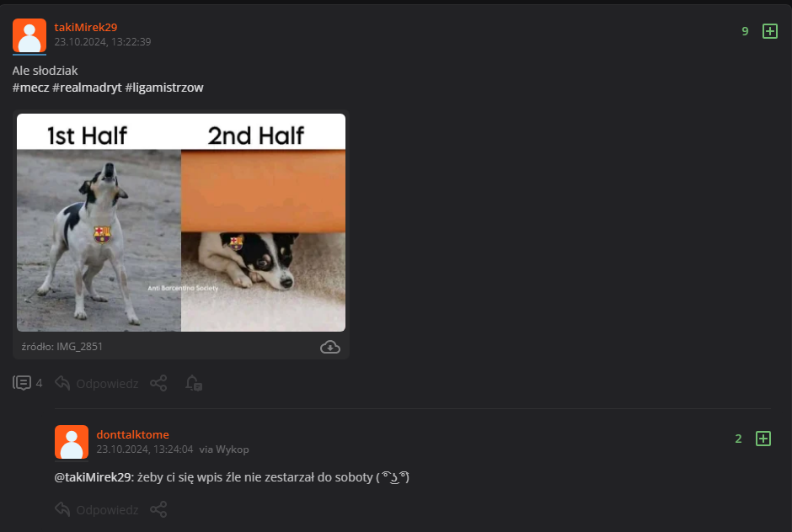Screen dimensions: 792x532
Task: Open the #mecz hashtag
Action: point(31,88)
